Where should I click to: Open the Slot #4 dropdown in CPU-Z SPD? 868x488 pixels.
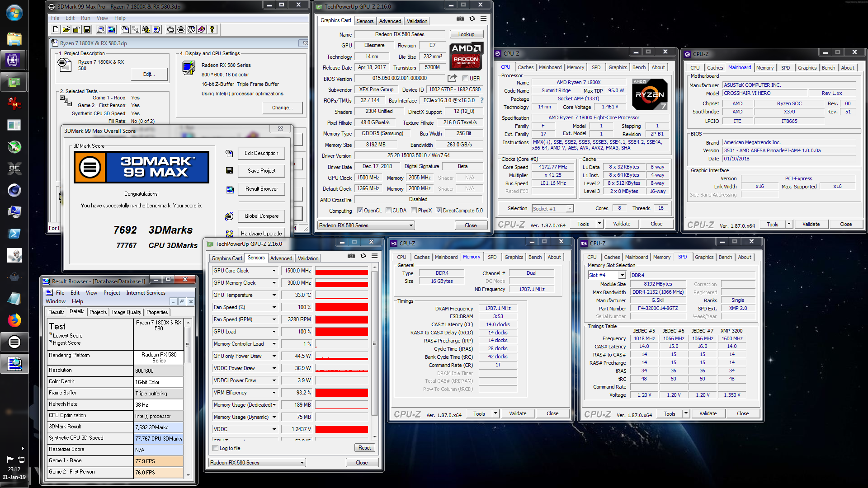click(622, 275)
